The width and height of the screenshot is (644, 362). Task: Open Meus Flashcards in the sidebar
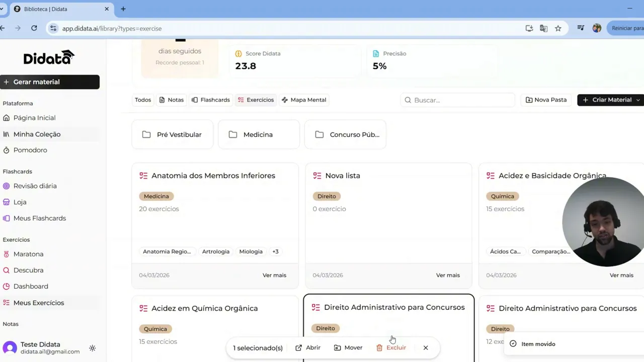pyautogui.click(x=40, y=218)
